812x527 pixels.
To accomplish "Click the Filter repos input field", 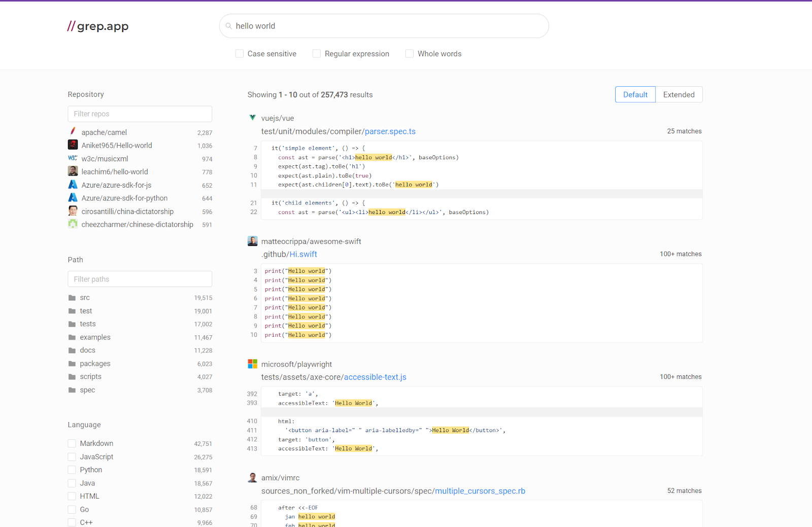I will click(140, 114).
